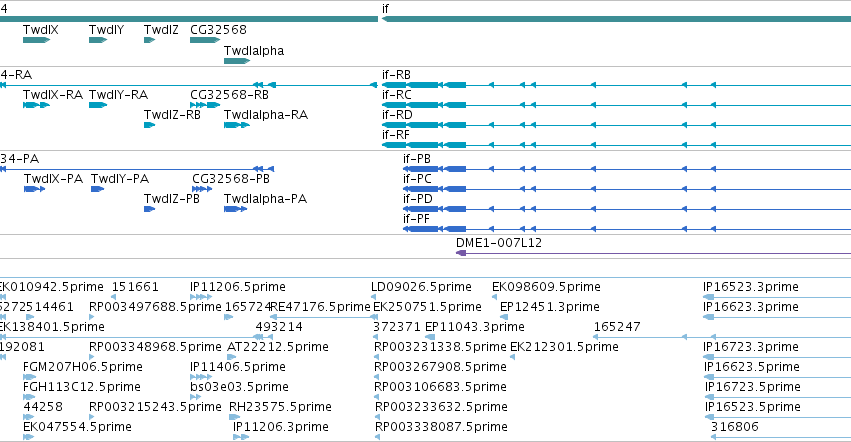Select EST RP003215243.5prime
Screen dimensions: 851x442
92,418
